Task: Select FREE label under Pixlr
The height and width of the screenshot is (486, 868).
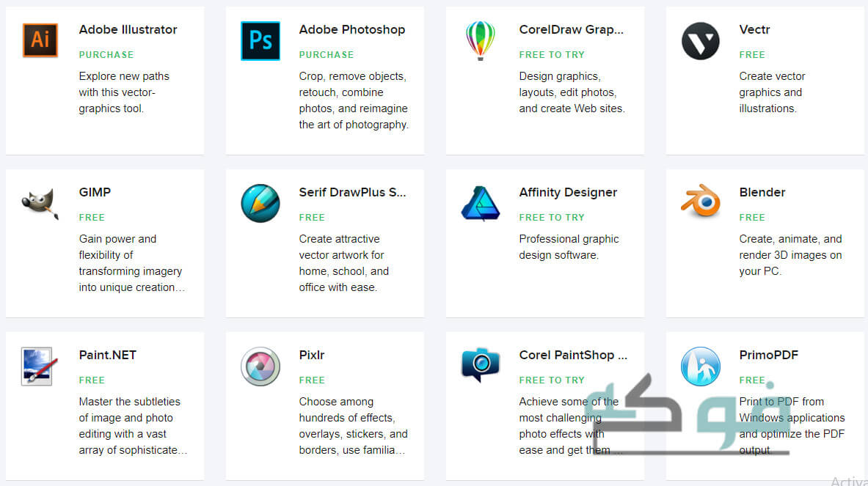Action: (313, 380)
